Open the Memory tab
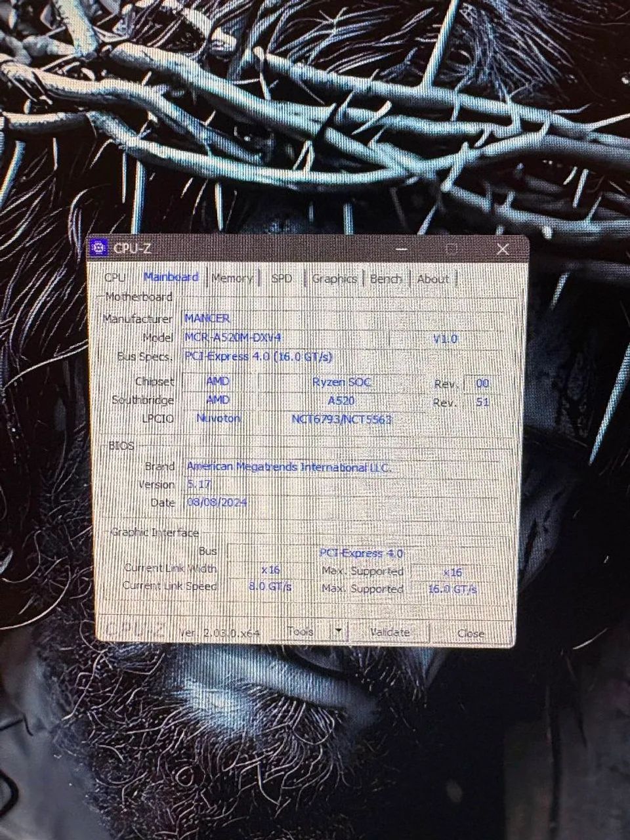Screen dimensions: 630x840 (x=232, y=278)
